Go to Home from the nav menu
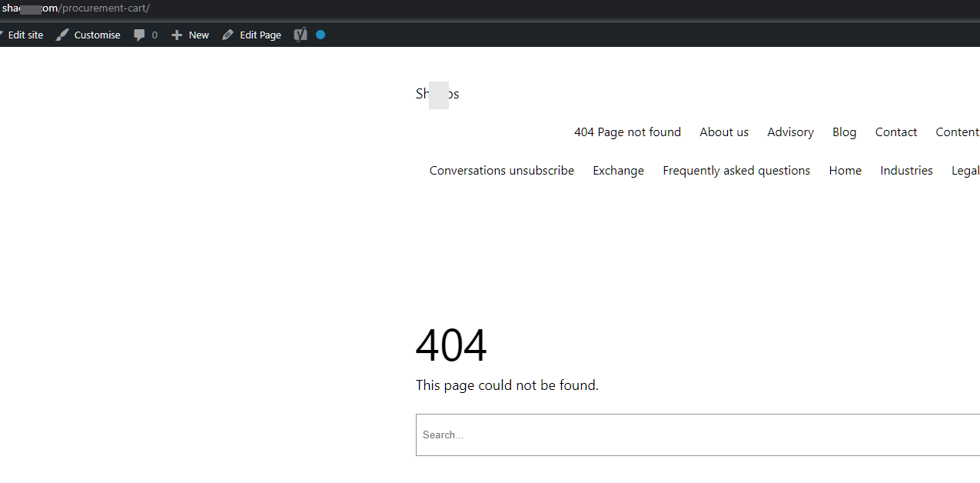The width and height of the screenshot is (980, 483). (845, 170)
